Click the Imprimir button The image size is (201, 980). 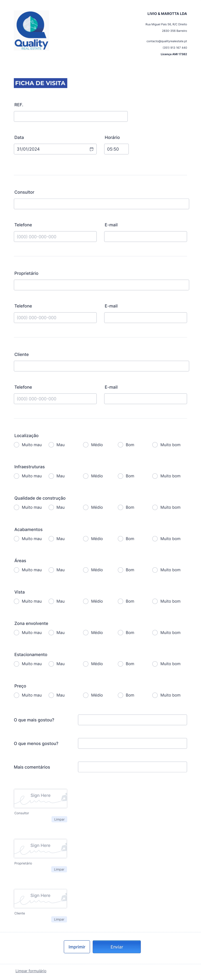77,946
